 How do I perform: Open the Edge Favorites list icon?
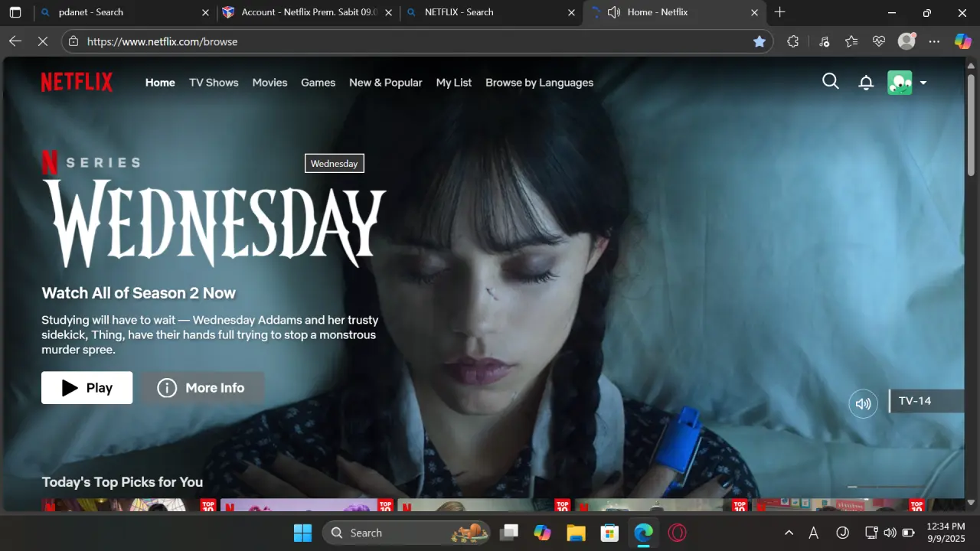click(851, 41)
